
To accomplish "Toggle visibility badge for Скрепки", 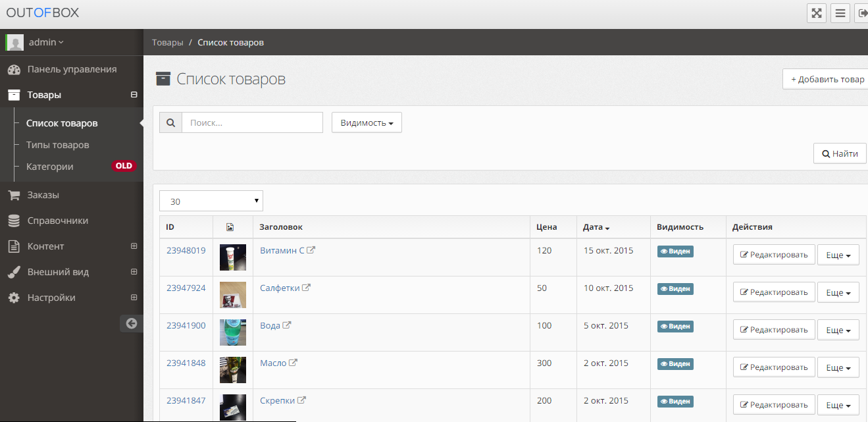I will point(675,402).
